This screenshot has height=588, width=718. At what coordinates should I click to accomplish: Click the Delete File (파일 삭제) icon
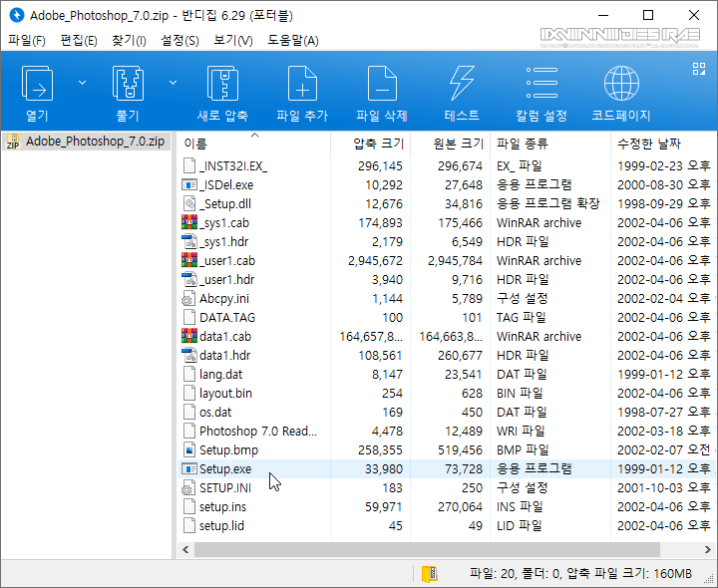click(382, 84)
